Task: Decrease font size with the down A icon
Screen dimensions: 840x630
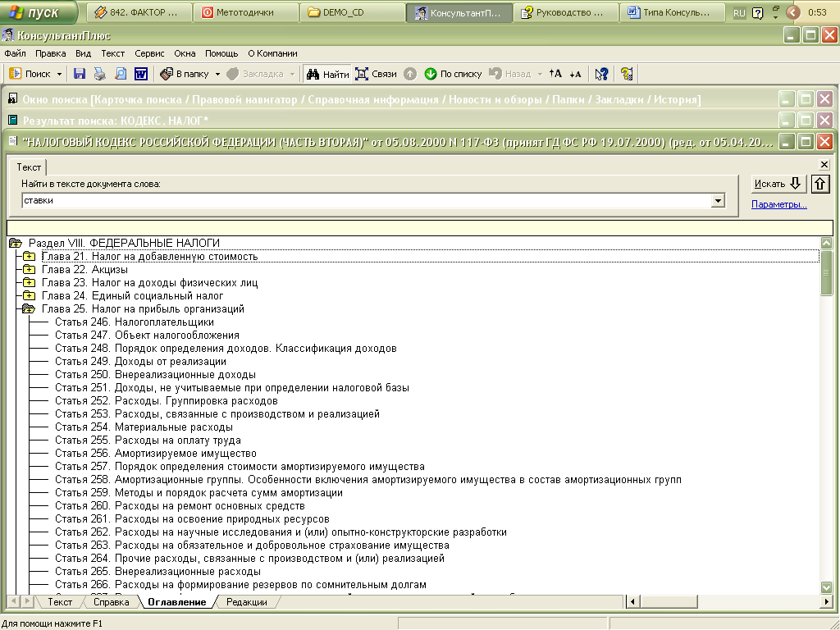Action: 575,74
